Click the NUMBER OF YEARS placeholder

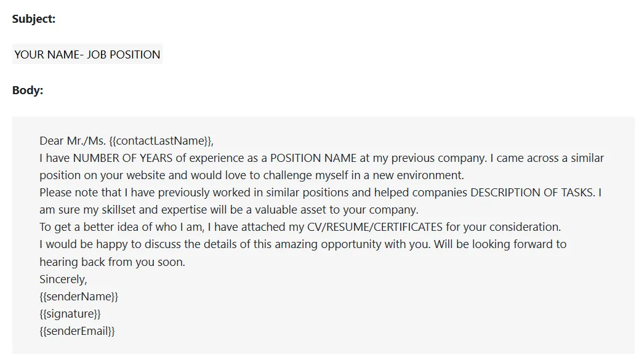[122, 158]
